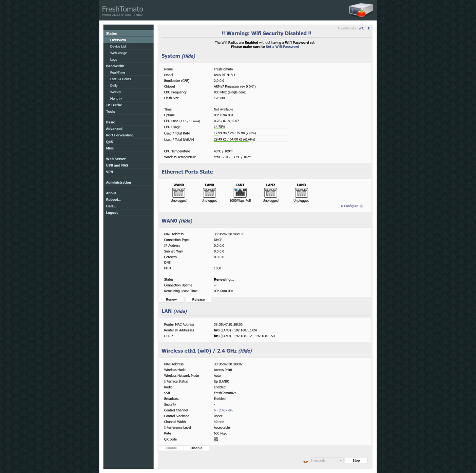Open the Tools menu

(128, 112)
